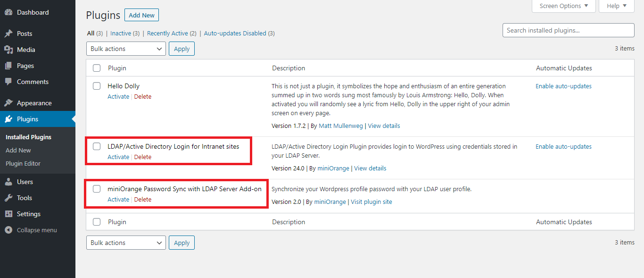Check the Hello Dolly plugin checkbox
Screen dimensions: 644x278
97,86
